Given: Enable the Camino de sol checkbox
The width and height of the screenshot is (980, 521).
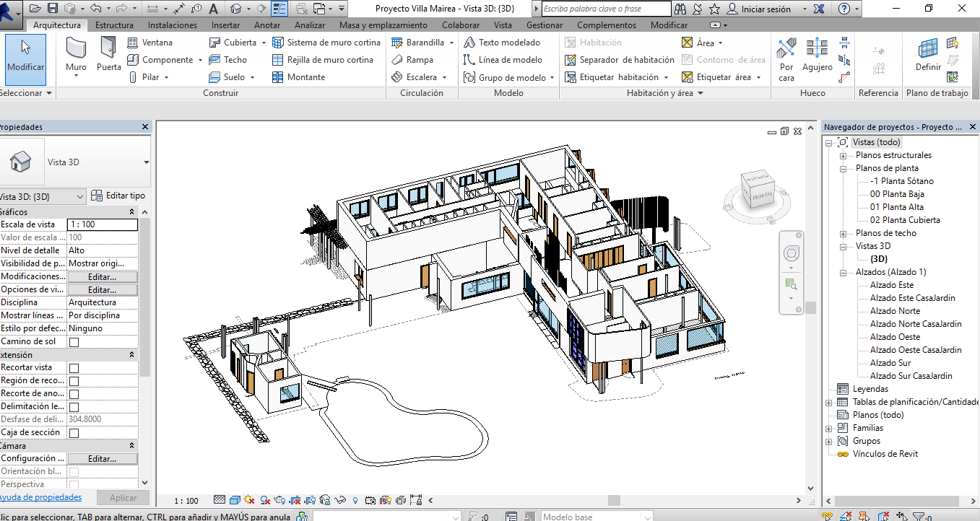Looking at the screenshot, I should click(x=74, y=342).
